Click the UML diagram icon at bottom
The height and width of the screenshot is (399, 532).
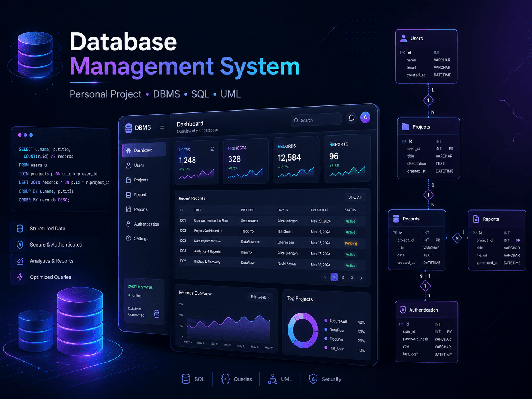point(273,379)
